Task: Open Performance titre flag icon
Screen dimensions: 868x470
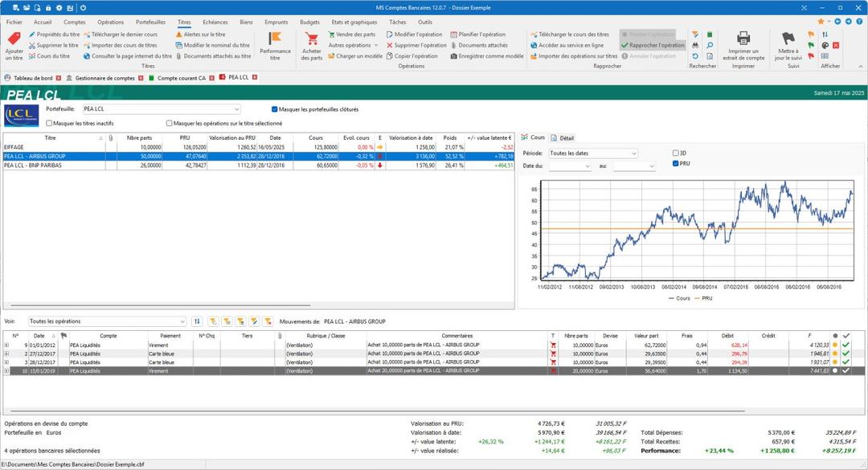Action: [275, 39]
